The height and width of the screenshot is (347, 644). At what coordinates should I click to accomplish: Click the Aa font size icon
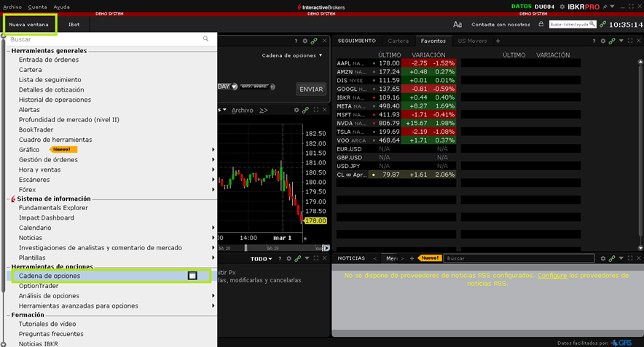458,24
